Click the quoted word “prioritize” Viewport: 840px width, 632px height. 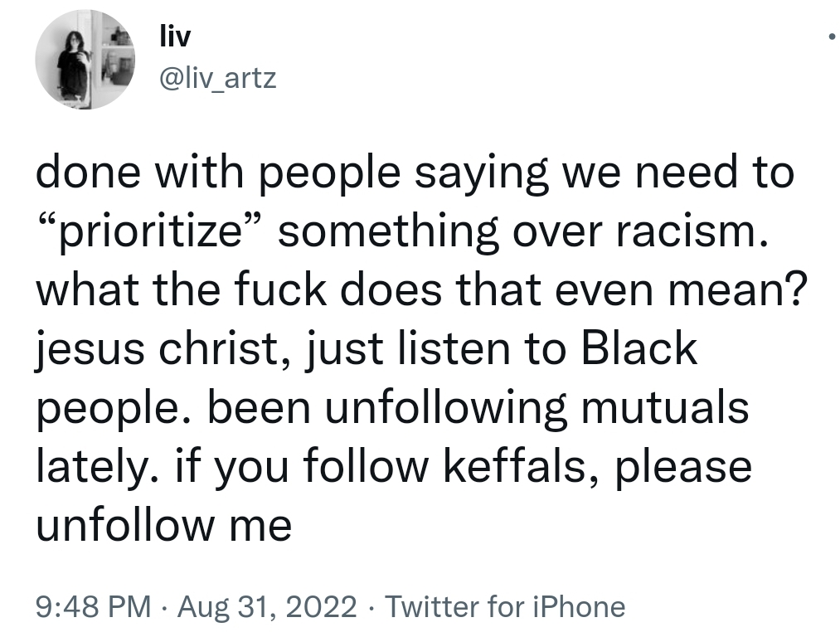pos(149,231)
